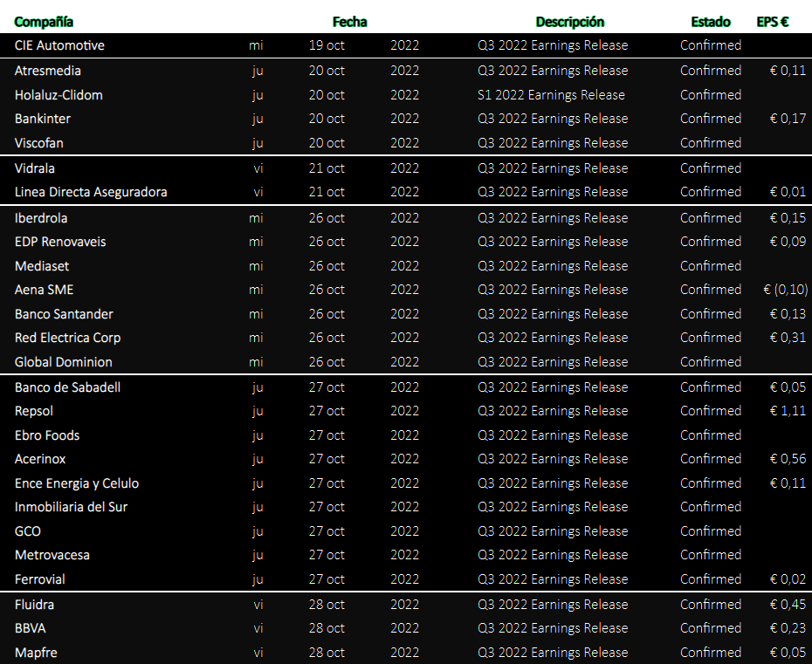Image resolution: width=812 pixels, height=664 pixels.
Task: Select the Red Electrica Corp cell
Action: (68, 338)
